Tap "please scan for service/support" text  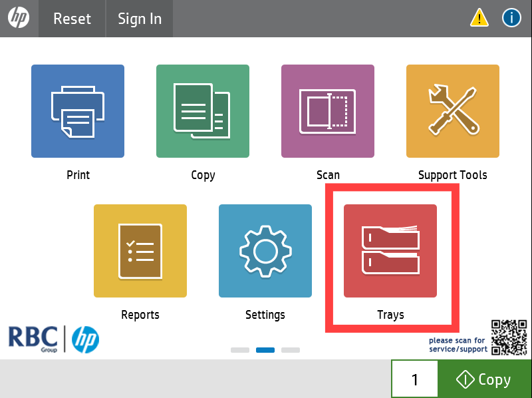click(458, 345)
